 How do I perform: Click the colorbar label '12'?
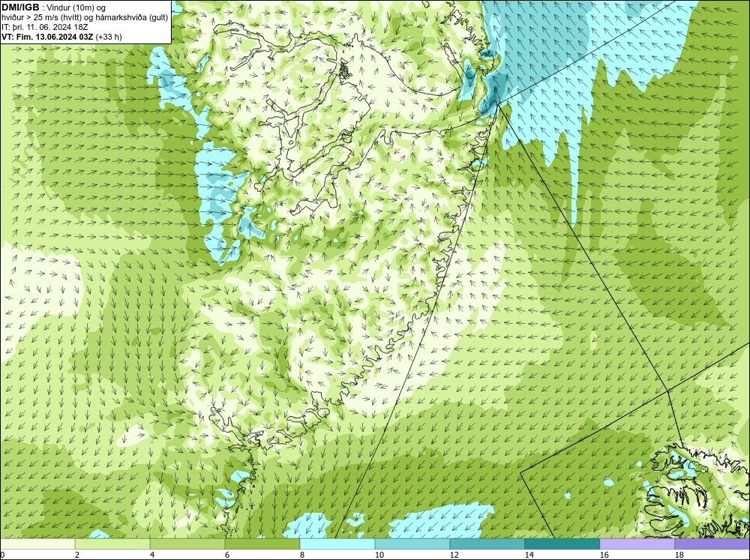pos(454,555)
